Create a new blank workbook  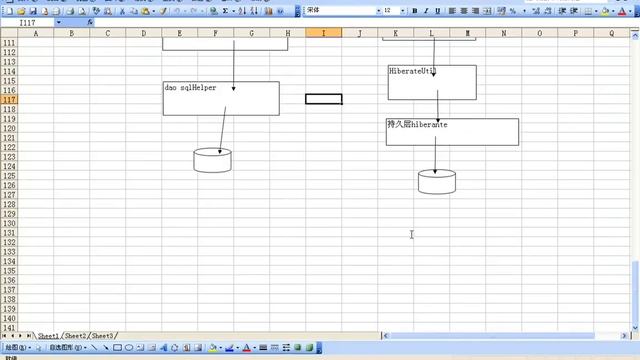9,11
